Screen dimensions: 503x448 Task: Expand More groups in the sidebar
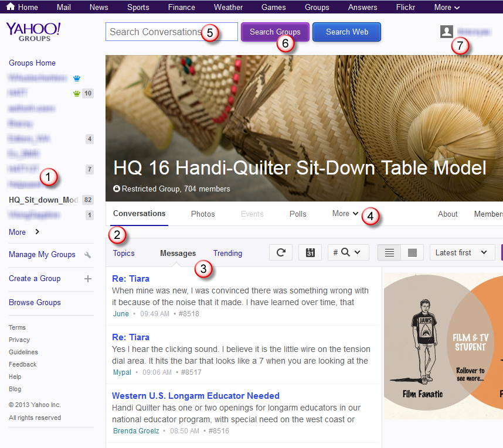point(24,232)
